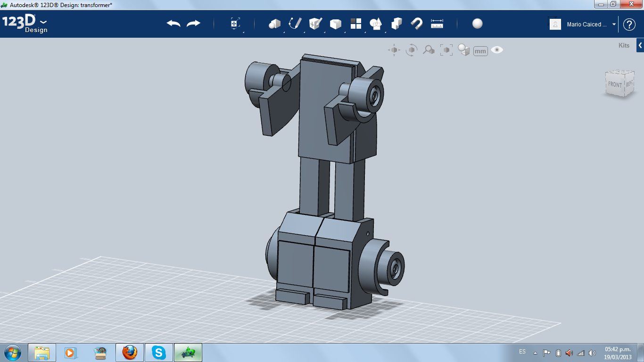Open the Grouping tool menu
This screenshot has width=644, height=362.
[x=376, y=24]
